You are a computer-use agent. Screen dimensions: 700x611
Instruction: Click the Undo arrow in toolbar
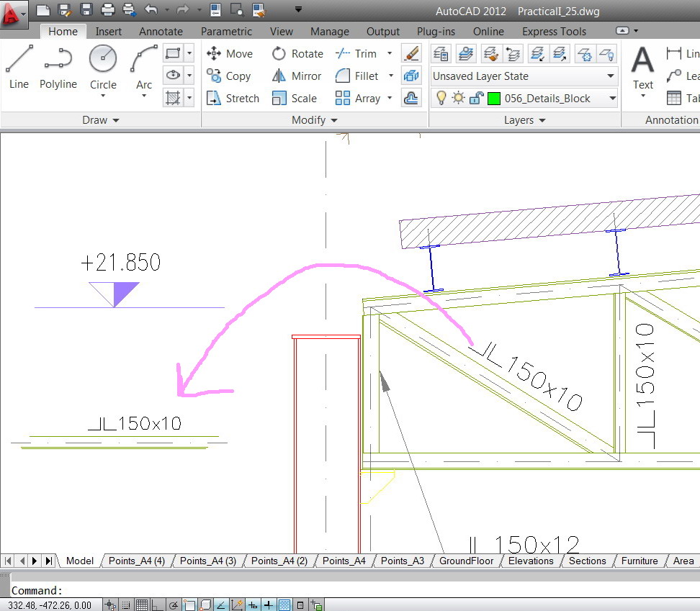coord(151,10)
